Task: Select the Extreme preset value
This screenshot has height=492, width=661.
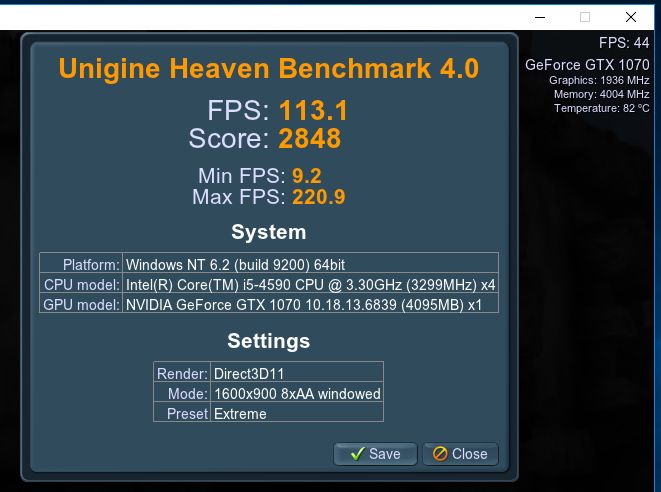Action: (x=297, y=413)
